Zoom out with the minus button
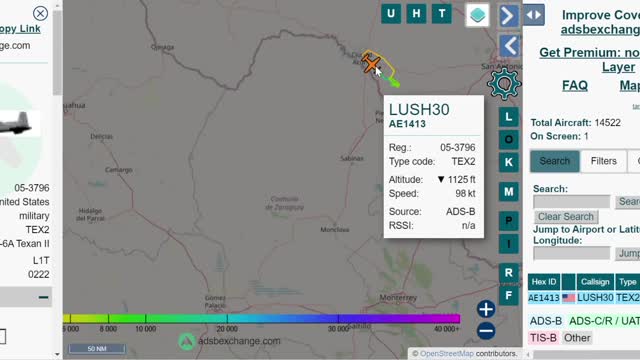This screenshot has height=360, width=640. pos(486,331)
